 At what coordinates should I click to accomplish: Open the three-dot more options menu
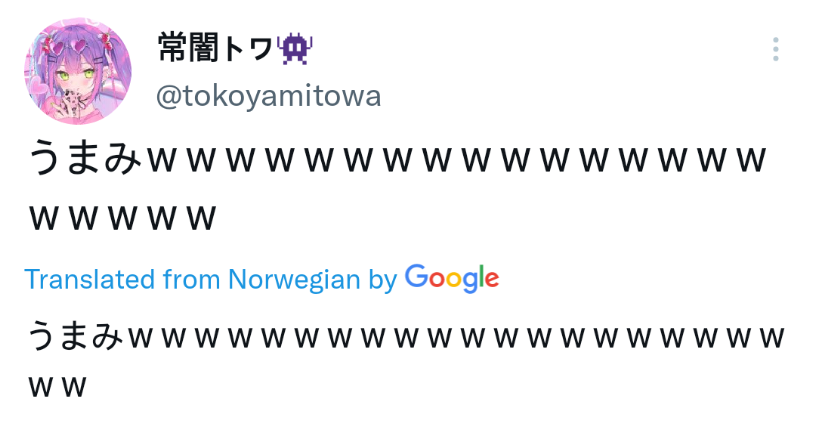point(775,49)
